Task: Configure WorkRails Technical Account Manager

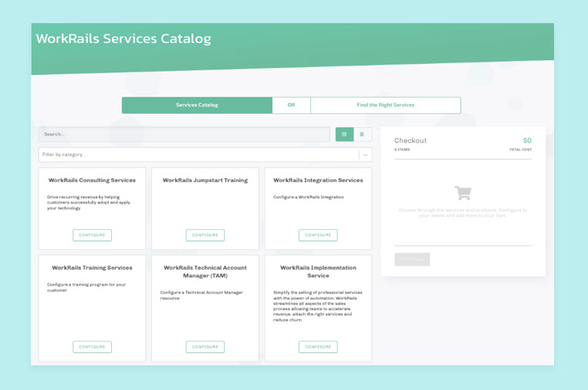Action: tap(205, 347)
